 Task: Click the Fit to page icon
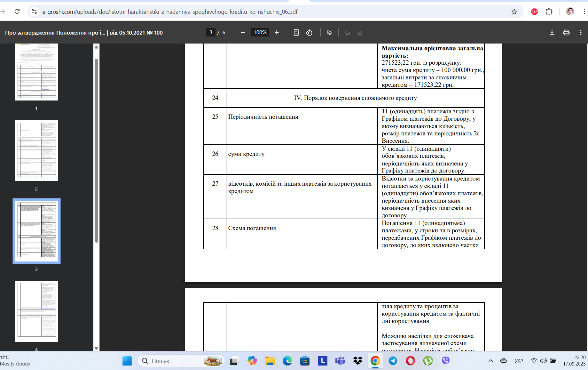(296, 33)
